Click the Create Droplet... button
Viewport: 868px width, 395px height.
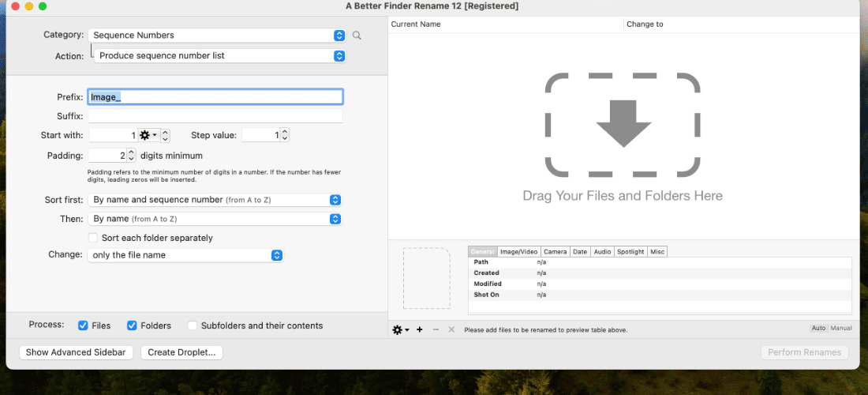click(181, 352)
